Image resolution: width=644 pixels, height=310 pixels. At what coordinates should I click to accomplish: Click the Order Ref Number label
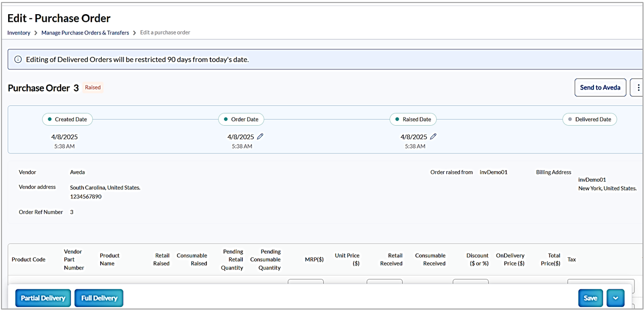point(41,212)
